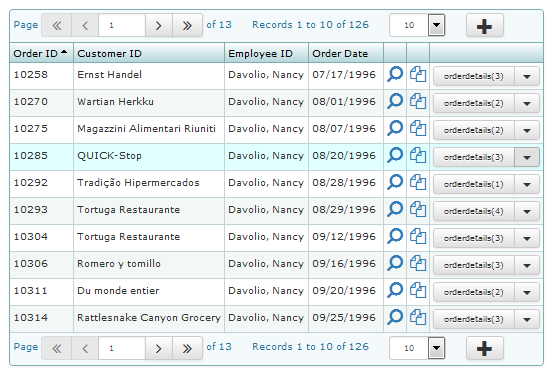This screenshot has height=375, width=555.
Task: Open orderdetails(3) button for order 10258
Action: coord(474,76)
